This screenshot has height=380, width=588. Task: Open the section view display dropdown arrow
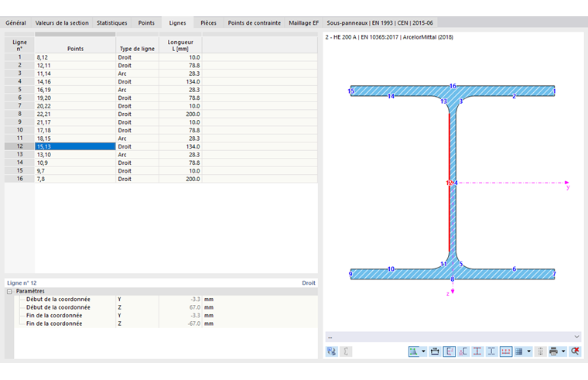tap(423, 351)
